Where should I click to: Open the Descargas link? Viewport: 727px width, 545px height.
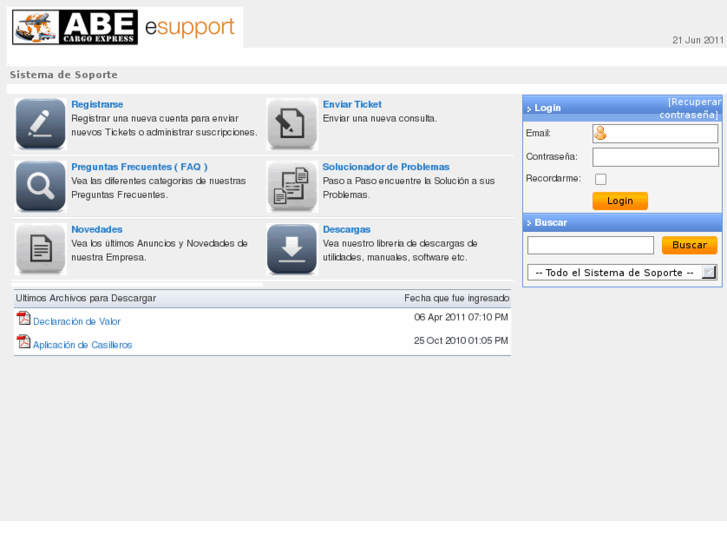pyautogui.click(x=346, y=230)
